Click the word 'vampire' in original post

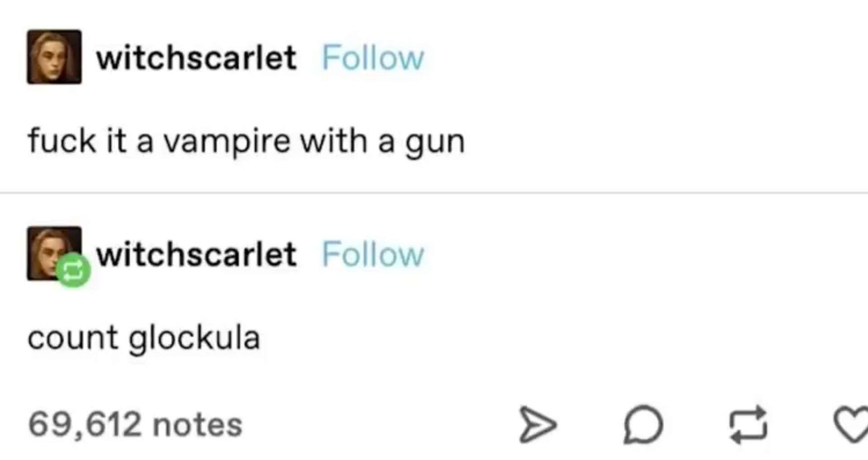pyautogui.click(x=227, y=142)
